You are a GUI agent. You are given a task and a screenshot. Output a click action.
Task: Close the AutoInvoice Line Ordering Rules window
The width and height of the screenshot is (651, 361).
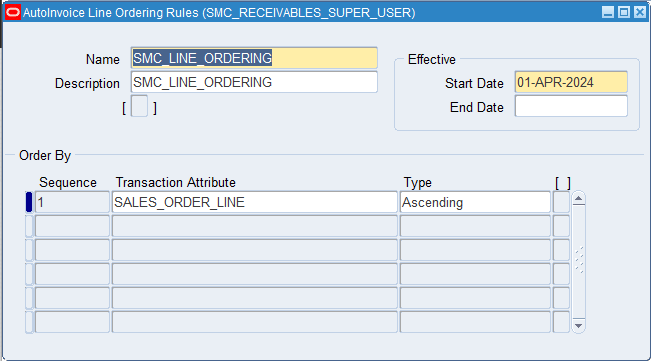(x=640, y=12)
